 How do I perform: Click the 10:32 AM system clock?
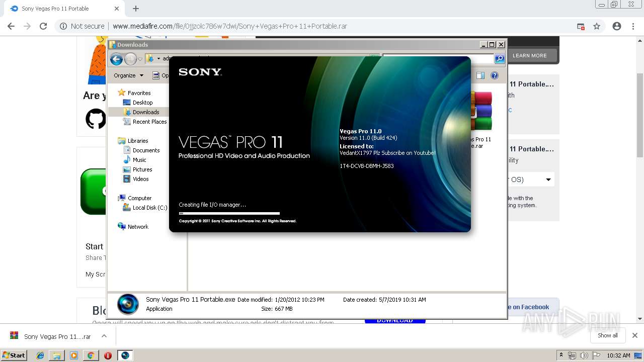[618, 355]
